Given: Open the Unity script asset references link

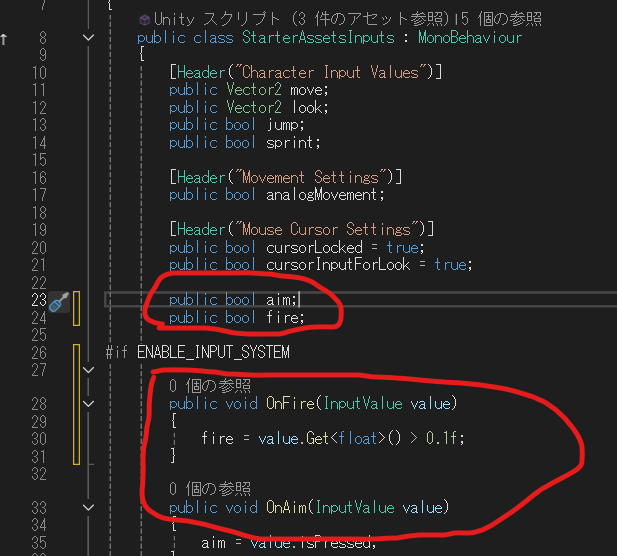Looking at the screenshot, I should point(301,19).
